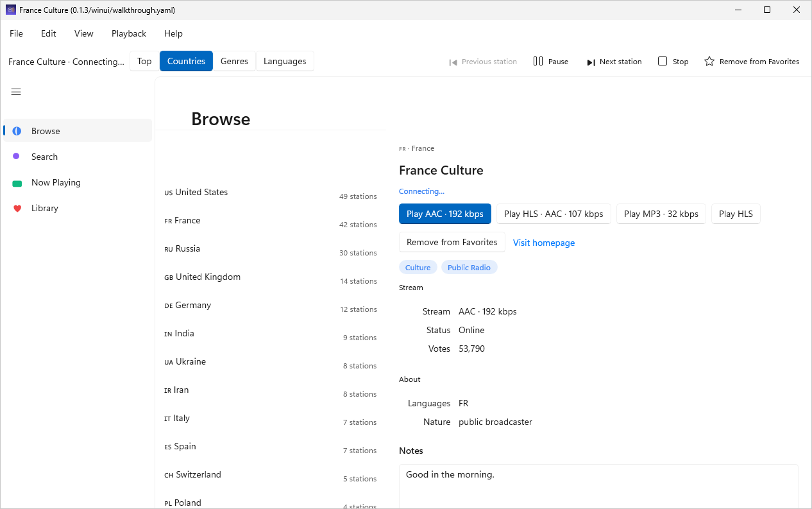Viewport: 812px width, 509px height.
Task: Switch to the Languages tab
Action: pyautogui.click(x=285, y=61)
